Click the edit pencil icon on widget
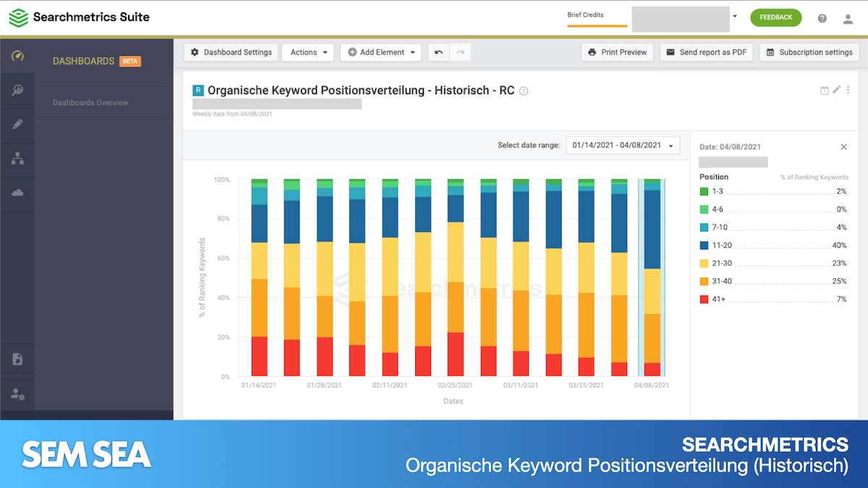The image size is (868, 488). (837, 90)
